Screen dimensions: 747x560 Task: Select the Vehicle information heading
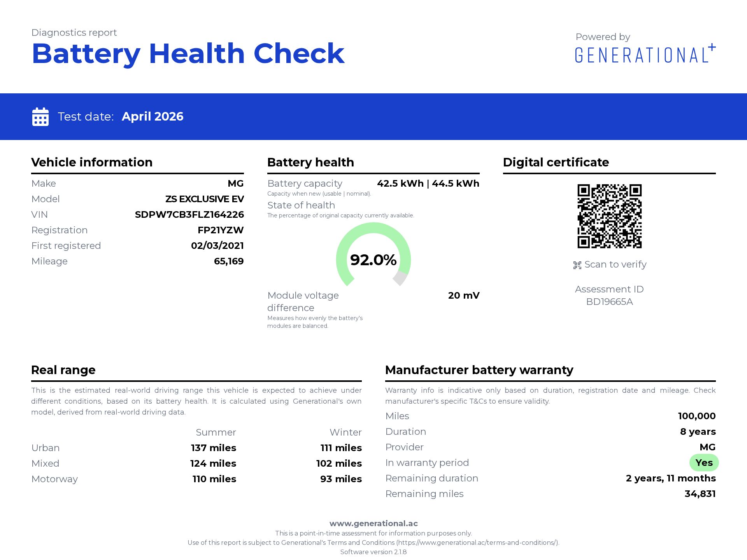coord(92,162)
